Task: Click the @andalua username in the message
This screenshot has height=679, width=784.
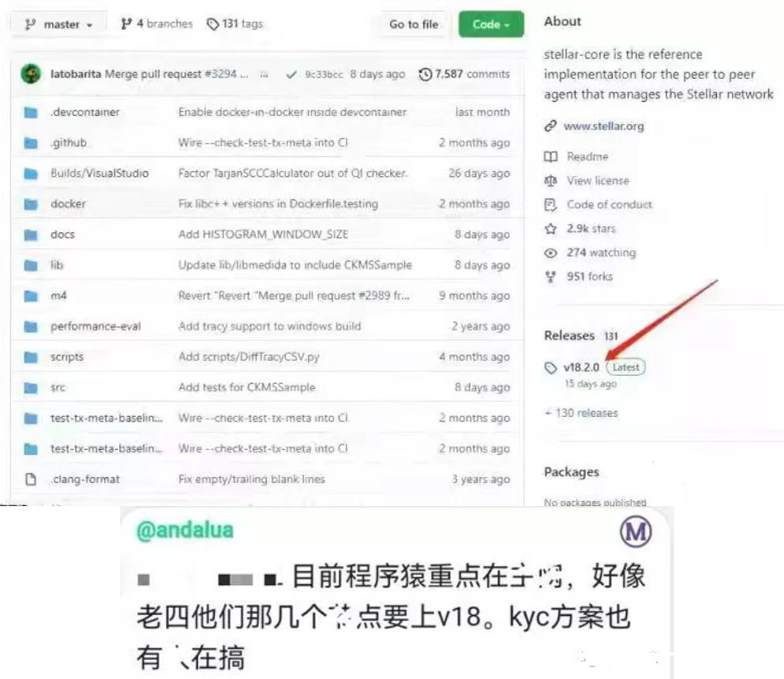Action: [x=185, y=531]
